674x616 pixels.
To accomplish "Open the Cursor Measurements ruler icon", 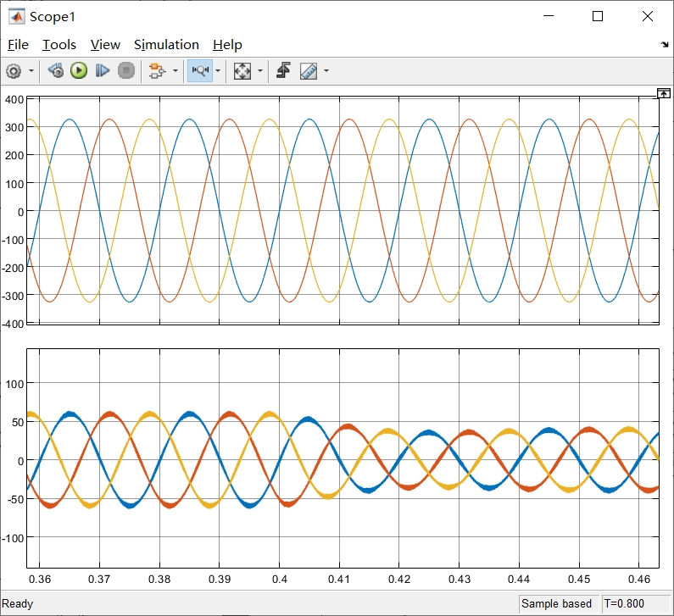I will point(309,71).
